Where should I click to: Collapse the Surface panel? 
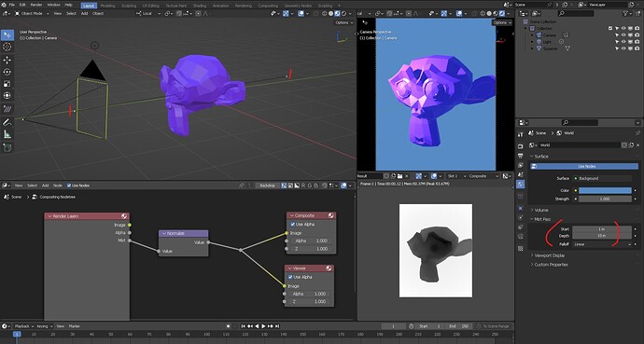click(x=540, y=157)
